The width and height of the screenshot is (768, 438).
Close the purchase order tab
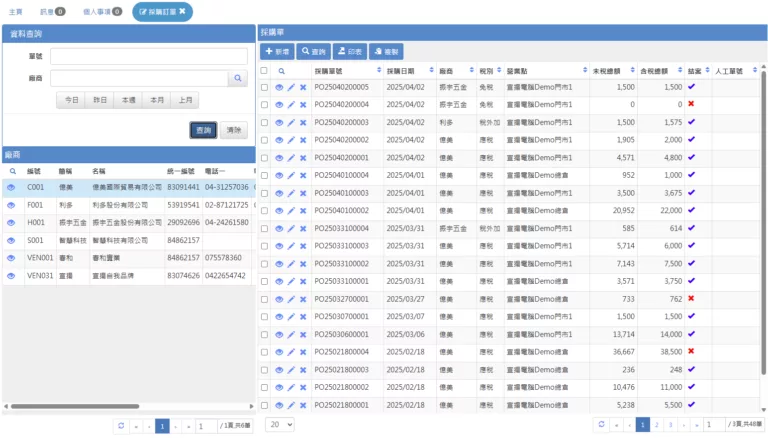click(x=182, y=11)
